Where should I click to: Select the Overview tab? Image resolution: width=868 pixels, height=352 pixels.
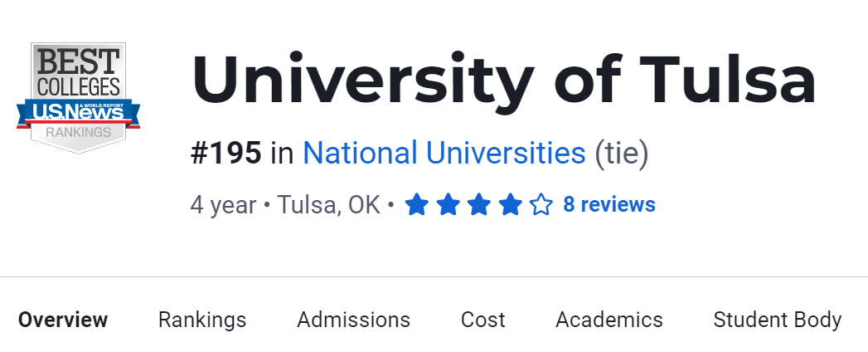coord(63,320)
